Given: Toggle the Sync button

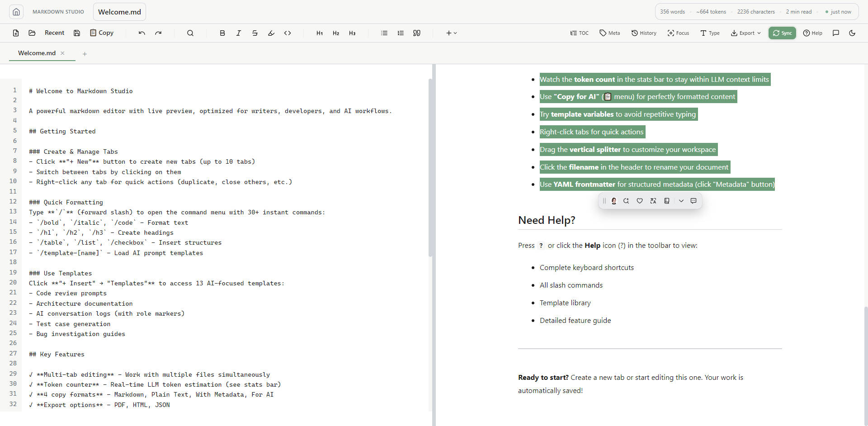Looking at the screenshot, I should tap(782, 33).
